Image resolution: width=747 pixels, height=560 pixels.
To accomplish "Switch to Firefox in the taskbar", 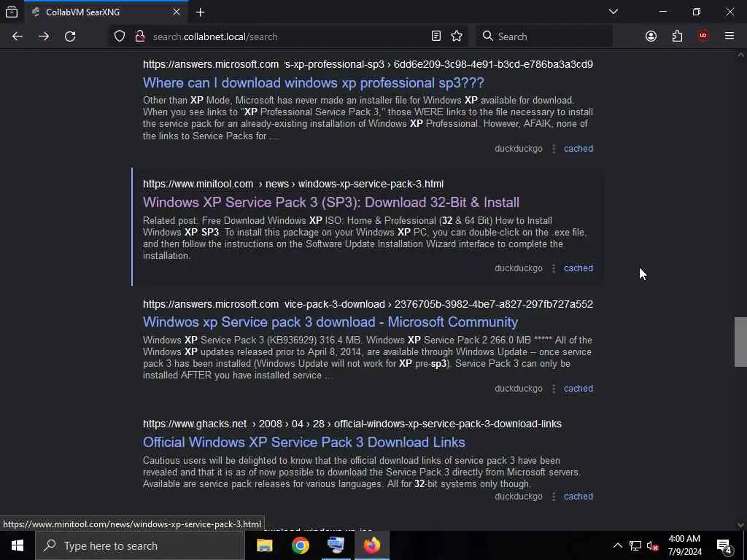I will 372,545.
